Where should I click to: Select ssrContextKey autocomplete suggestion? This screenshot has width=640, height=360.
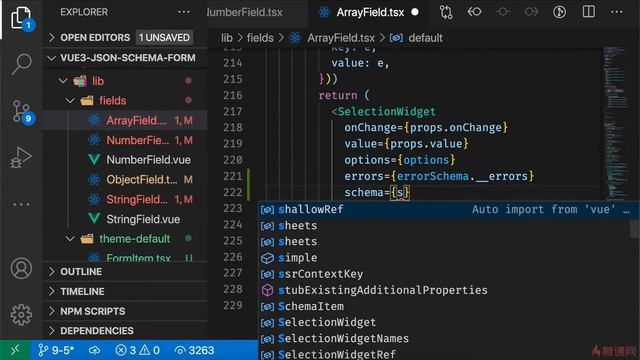point(445,274)
